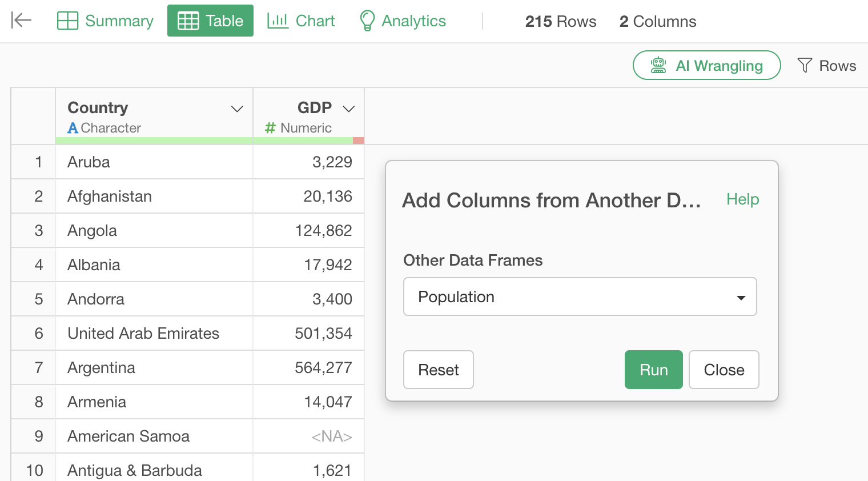Close the Add Columns dialog
Viewport: 868px width, 481px height.
(x=724, y=370)
